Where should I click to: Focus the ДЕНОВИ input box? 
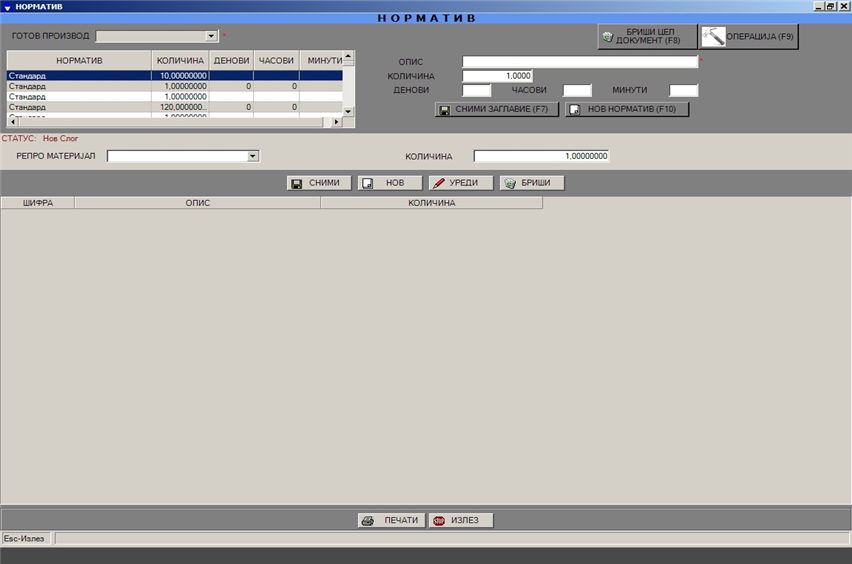click(x=477, y=91)
